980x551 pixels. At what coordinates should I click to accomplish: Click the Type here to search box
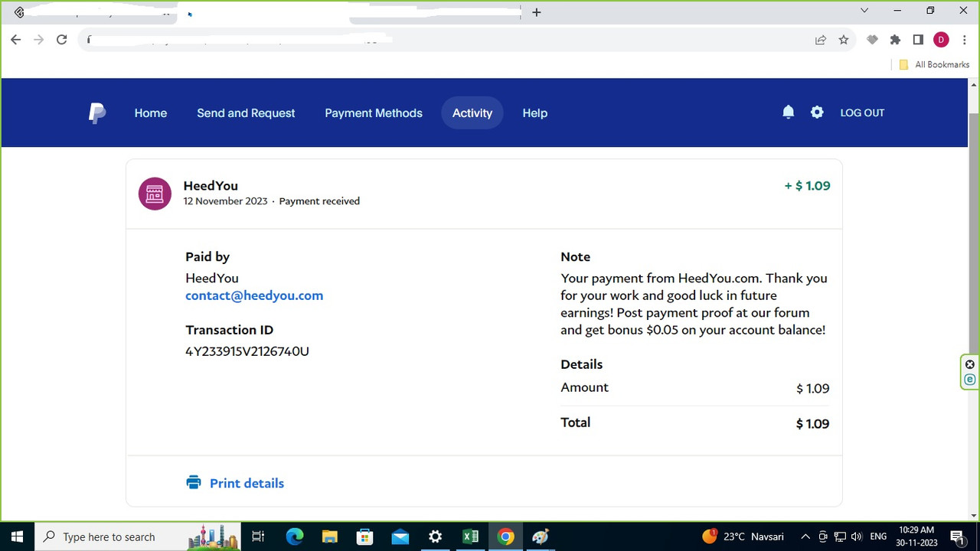(x=138, y=536)
